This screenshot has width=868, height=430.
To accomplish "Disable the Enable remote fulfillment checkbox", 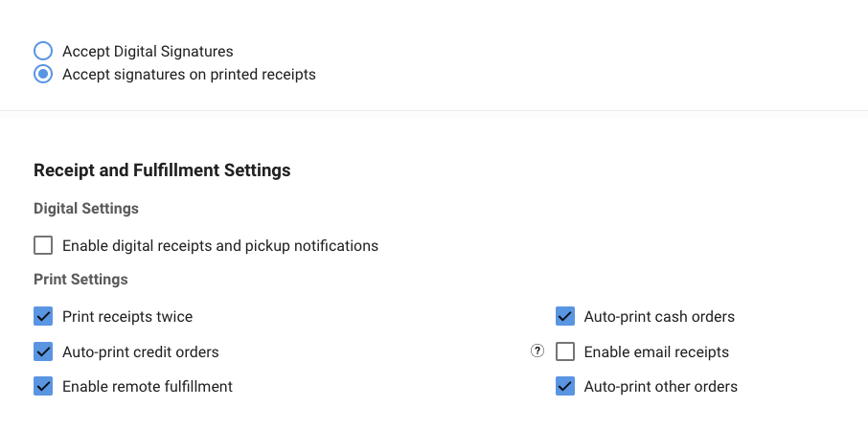I will tap(43, 386).
